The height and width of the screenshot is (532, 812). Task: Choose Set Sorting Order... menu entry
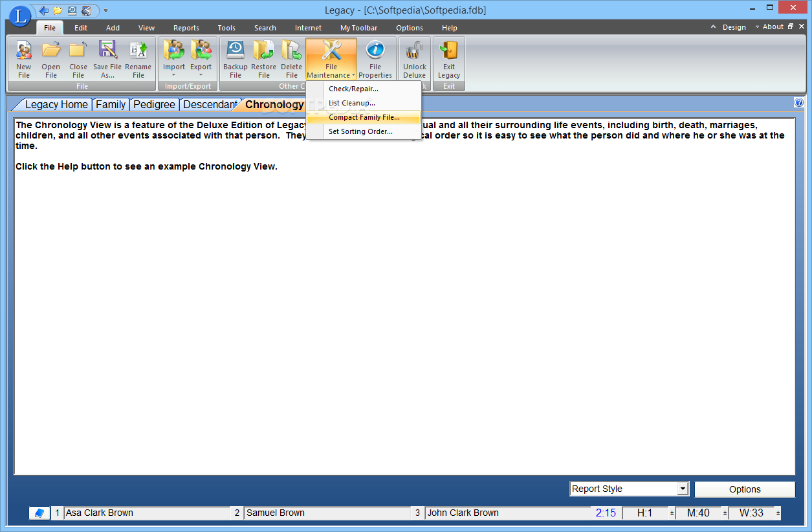[364, 131]
